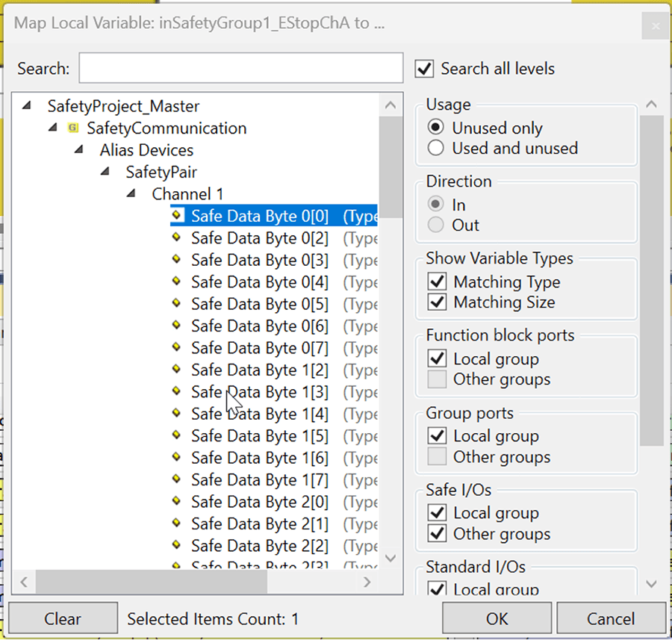Uncheck the Matching Type checkbox
Screen dimensions: 672x640
437,282
